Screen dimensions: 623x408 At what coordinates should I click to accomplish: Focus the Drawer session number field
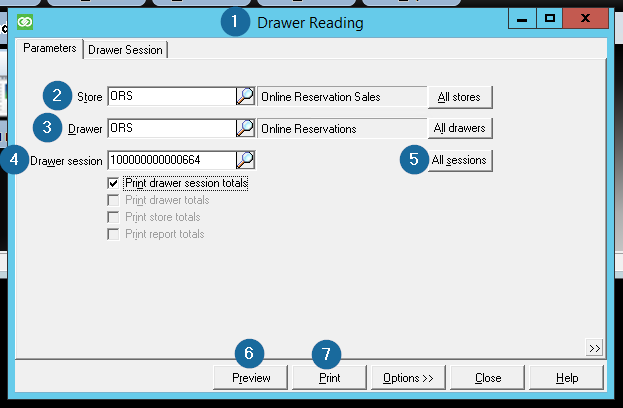pos(172,160)
